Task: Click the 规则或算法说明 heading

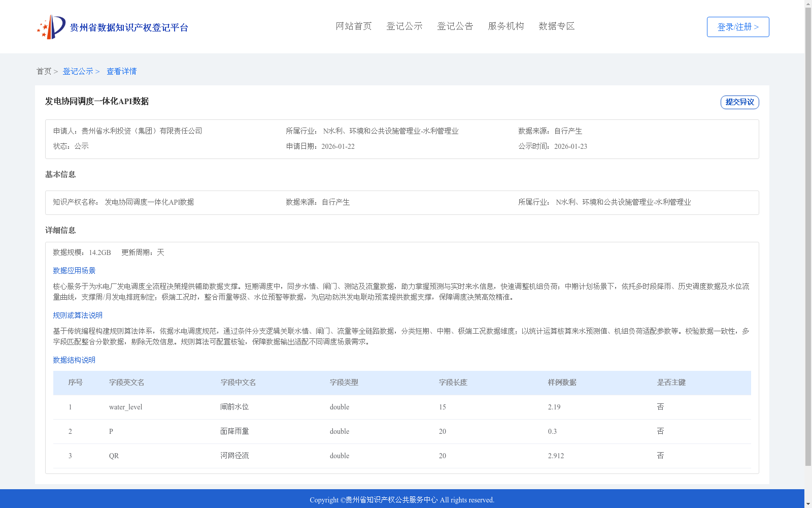Action: coord(78,315)
